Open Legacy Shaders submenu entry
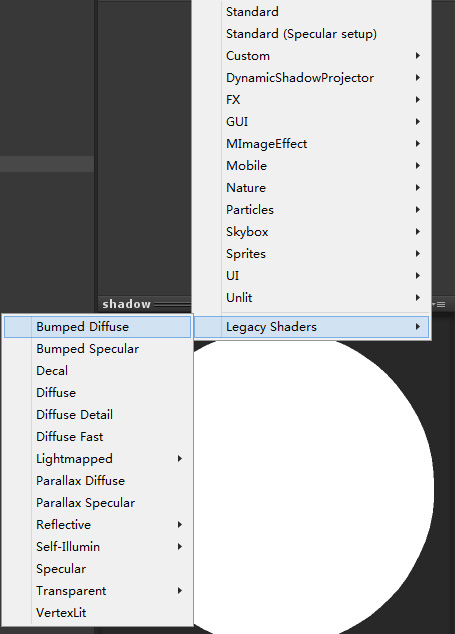Image resolution: width=455 pixels, height=634 pixels. coord(311,327)
